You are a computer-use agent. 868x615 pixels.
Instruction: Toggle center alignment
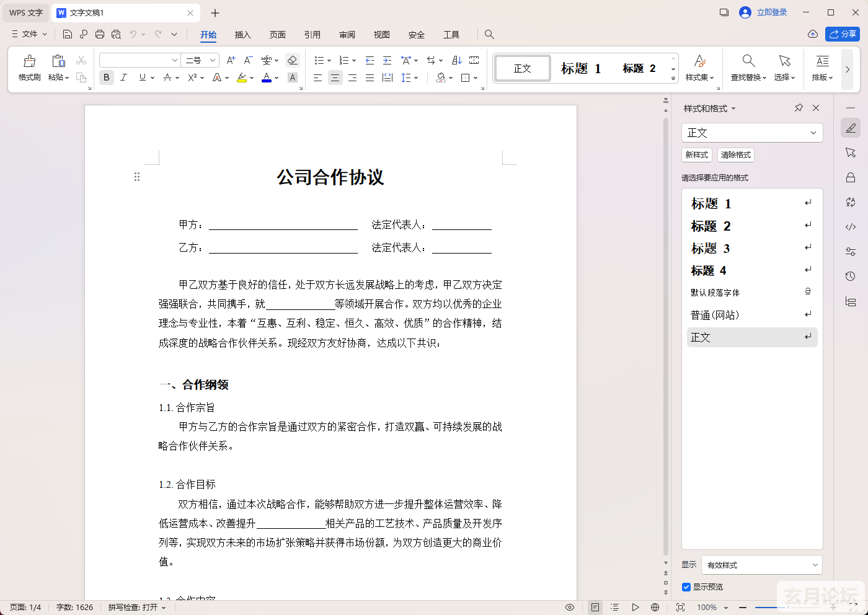(335, 77)
